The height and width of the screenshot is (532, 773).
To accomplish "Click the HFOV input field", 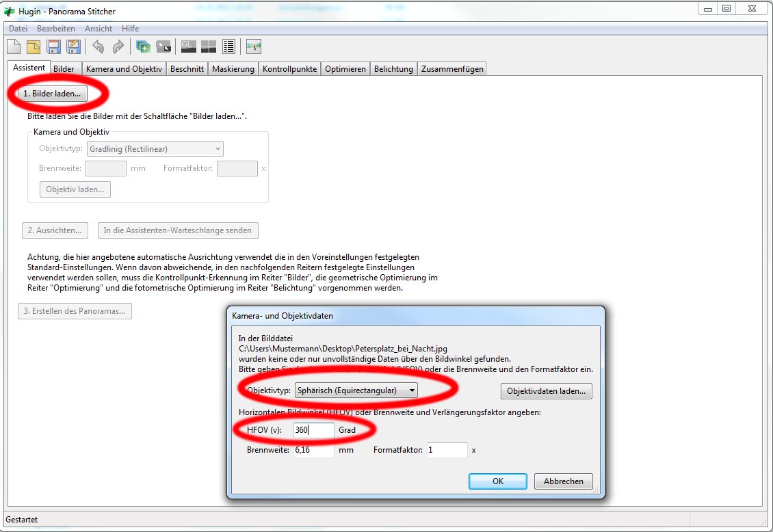I will click(x=313, y=430).
